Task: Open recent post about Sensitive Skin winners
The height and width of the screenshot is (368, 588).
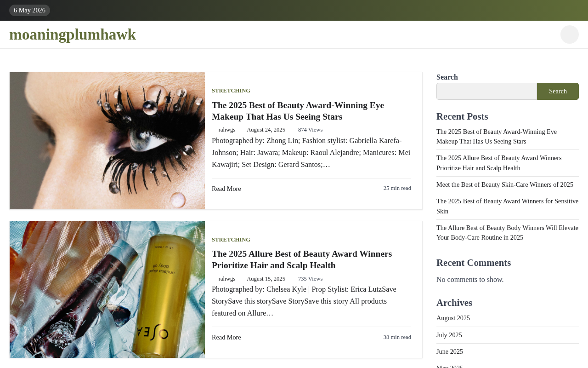Action: coord(507,206)
